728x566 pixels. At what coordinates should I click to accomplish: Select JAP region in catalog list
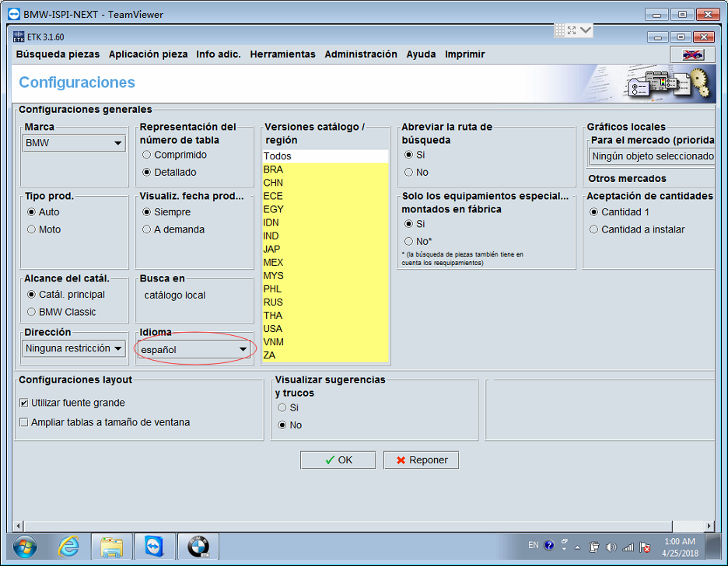[x=325, y=249]
